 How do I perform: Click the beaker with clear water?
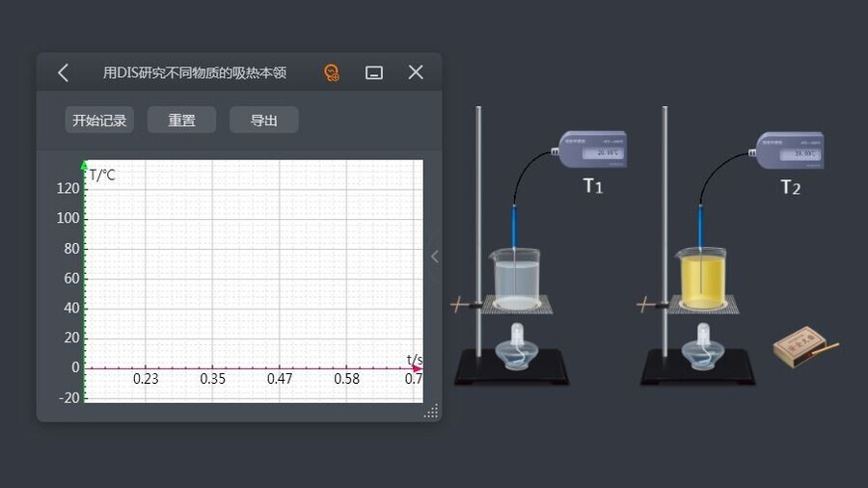coord(516,280)
